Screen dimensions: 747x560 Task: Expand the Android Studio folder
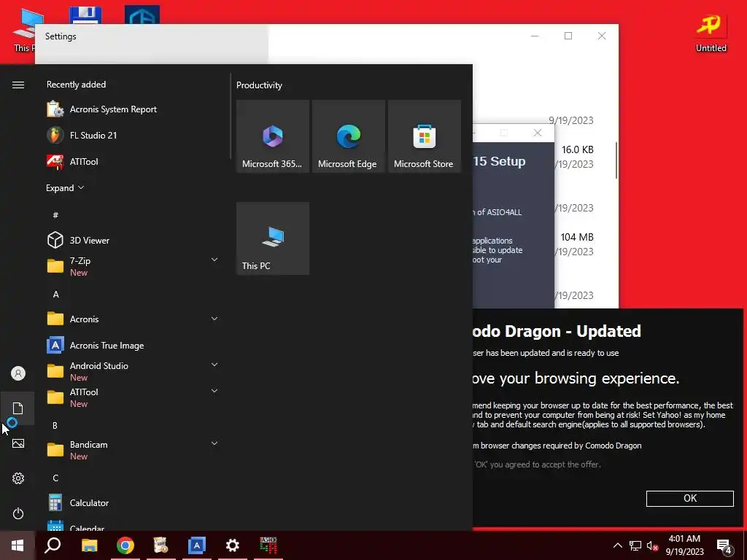pyautogui.click(x=214, y=365)
